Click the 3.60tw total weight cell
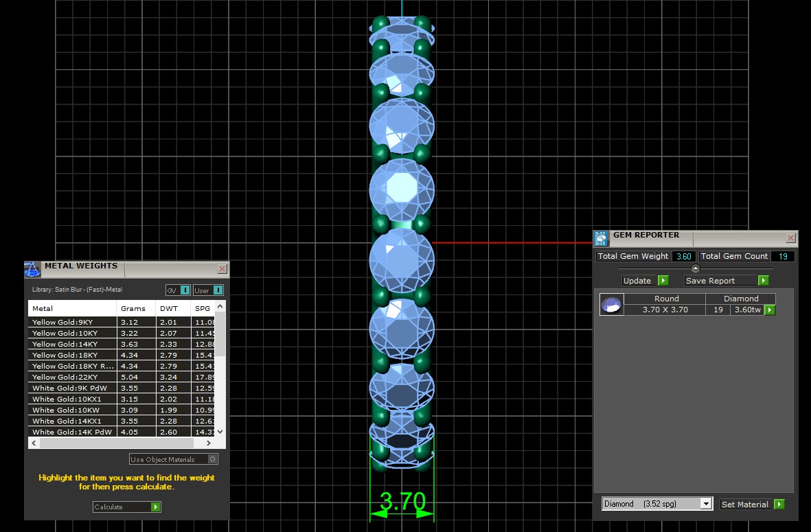This screenshot has width=811, height=532. (x=748, y=310)
